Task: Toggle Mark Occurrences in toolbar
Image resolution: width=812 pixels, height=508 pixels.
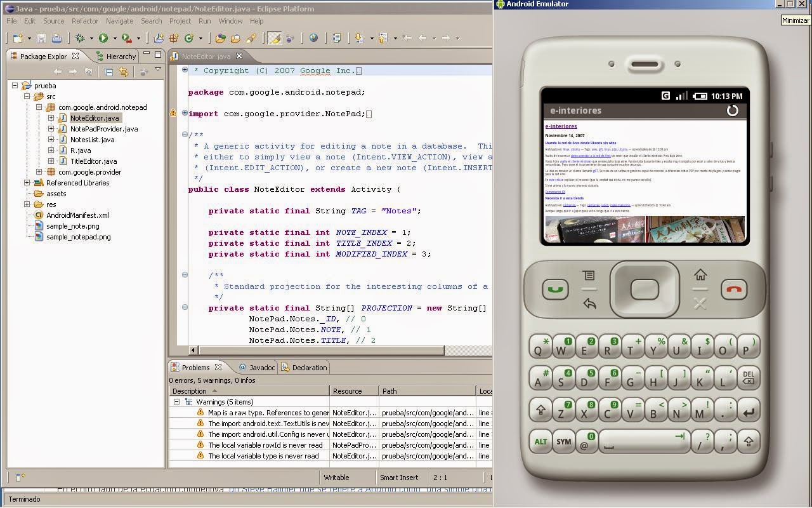Action: pos(274,38)
